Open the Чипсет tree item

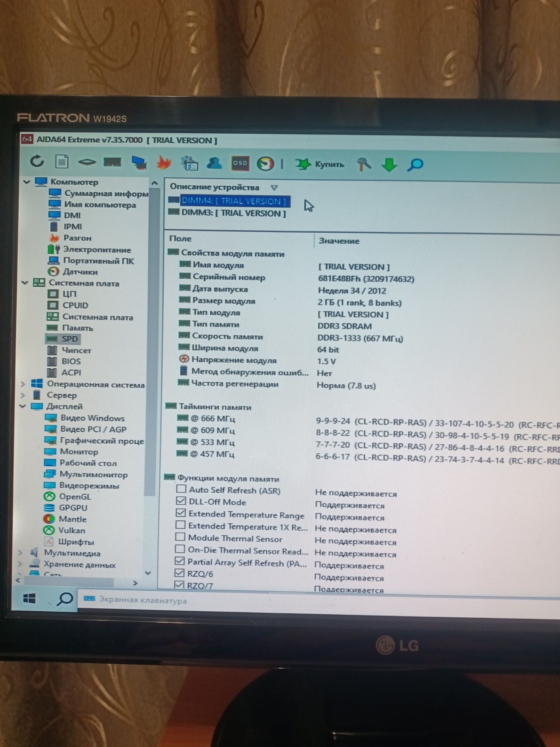[69, 350]
